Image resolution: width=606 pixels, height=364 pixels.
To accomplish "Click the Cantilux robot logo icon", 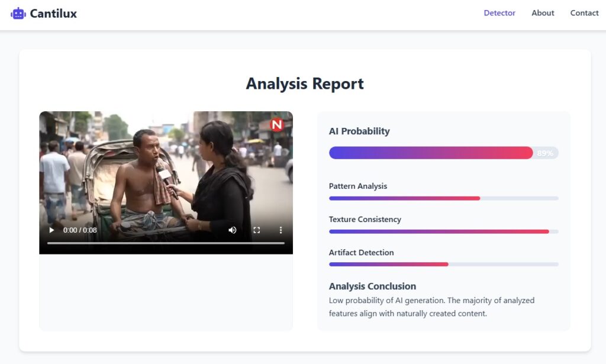I will (18, 14).
